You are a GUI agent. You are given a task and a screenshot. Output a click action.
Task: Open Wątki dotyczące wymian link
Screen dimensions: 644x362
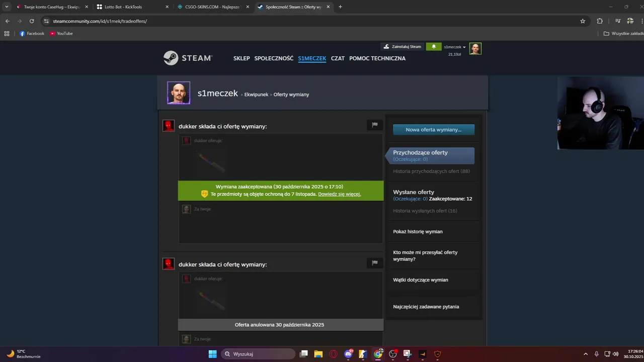tap(421, 280)
